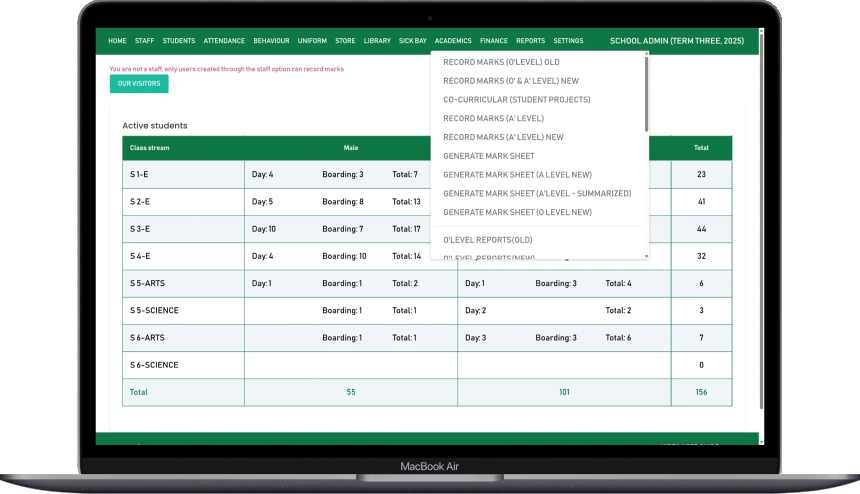Image resolution: width=860 pixels, height=494 pixels.
Task: Open the Academics menu
Action: coord(453,41)
